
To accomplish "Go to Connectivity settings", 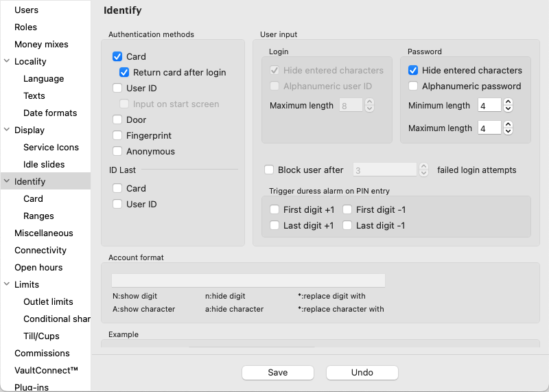I will click(40, 251).
